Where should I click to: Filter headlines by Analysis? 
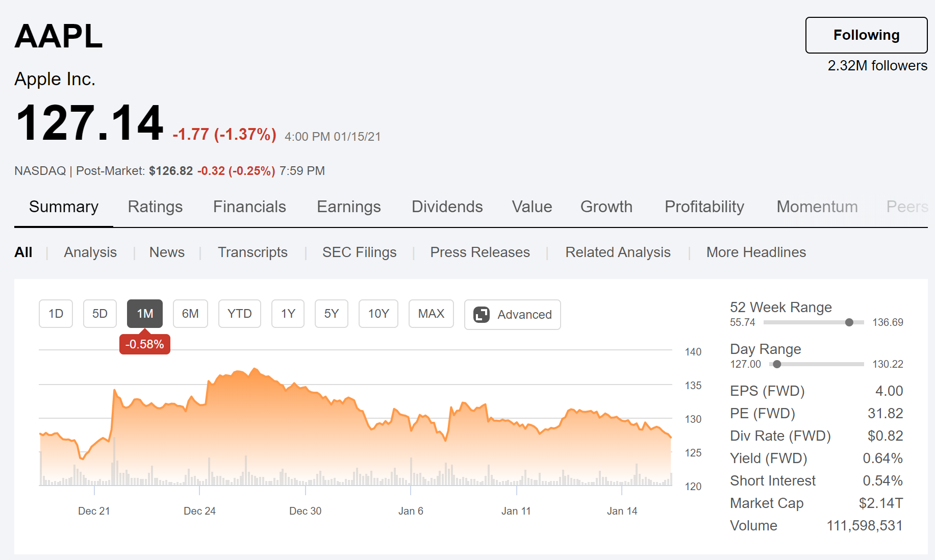90,252
